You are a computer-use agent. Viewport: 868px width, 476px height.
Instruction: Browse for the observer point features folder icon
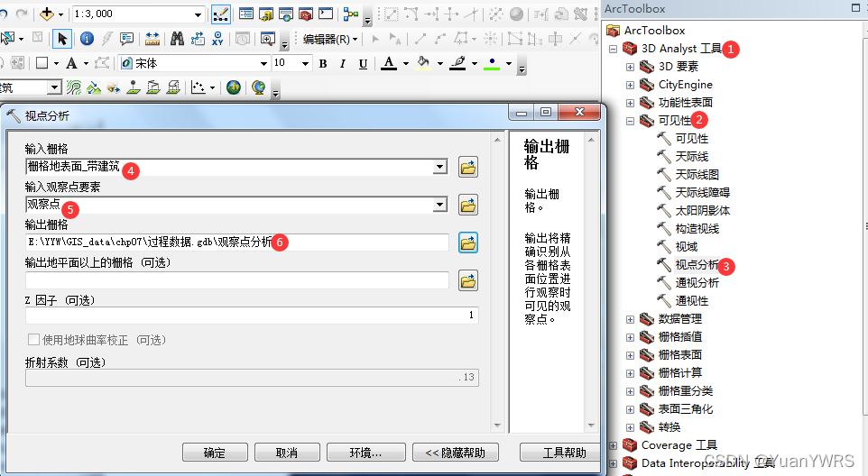click(468, 206)
